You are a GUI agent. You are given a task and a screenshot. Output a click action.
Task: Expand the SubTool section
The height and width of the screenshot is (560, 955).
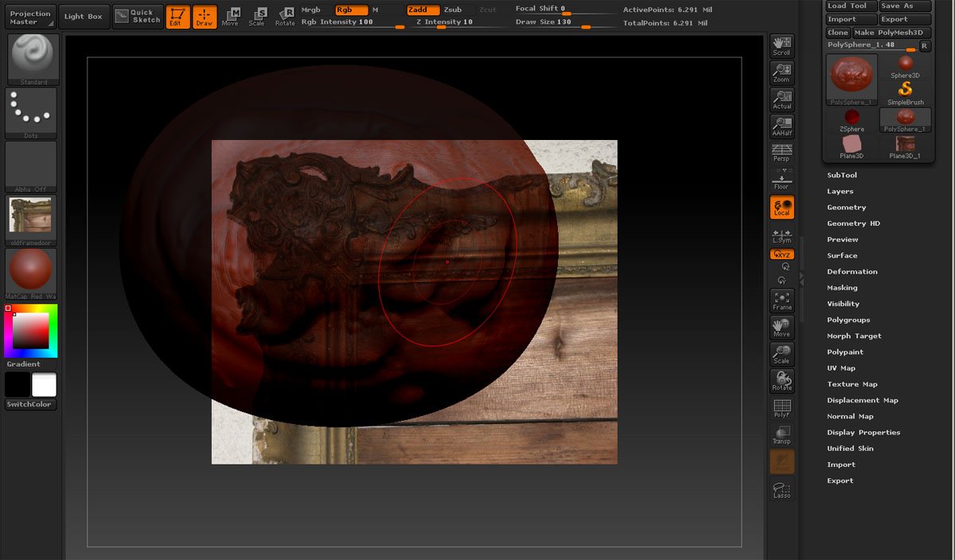coord(842,175)
